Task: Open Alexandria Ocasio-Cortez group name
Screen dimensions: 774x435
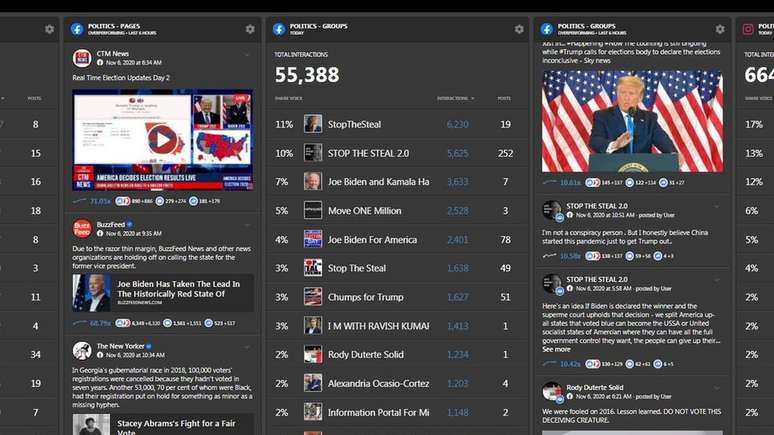Action: coord(378,383)
